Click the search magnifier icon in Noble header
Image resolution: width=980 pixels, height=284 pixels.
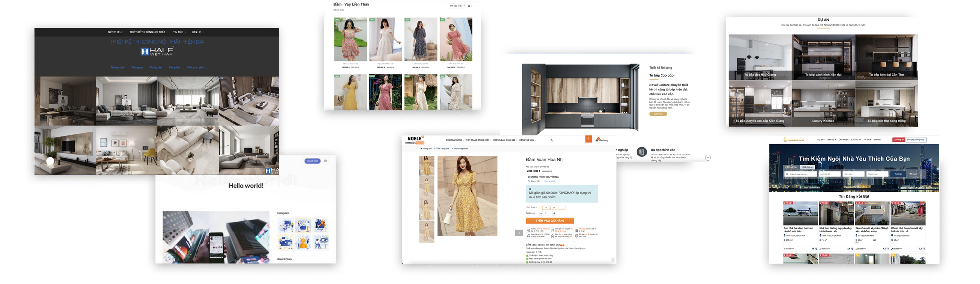pyautogui.click(x=551, y=140)
